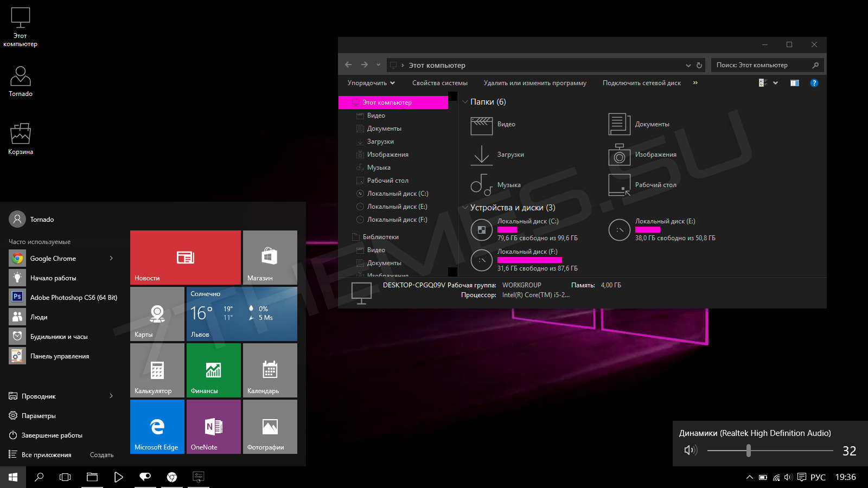Open the Store tile
This screenshot has height=488, width=868.
click(x=270, y=257)
